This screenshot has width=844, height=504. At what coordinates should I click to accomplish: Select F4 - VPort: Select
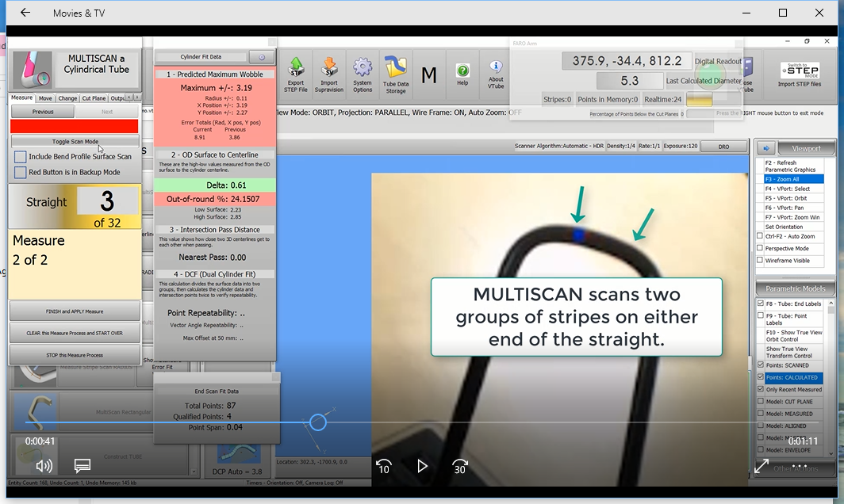[794, 189]
